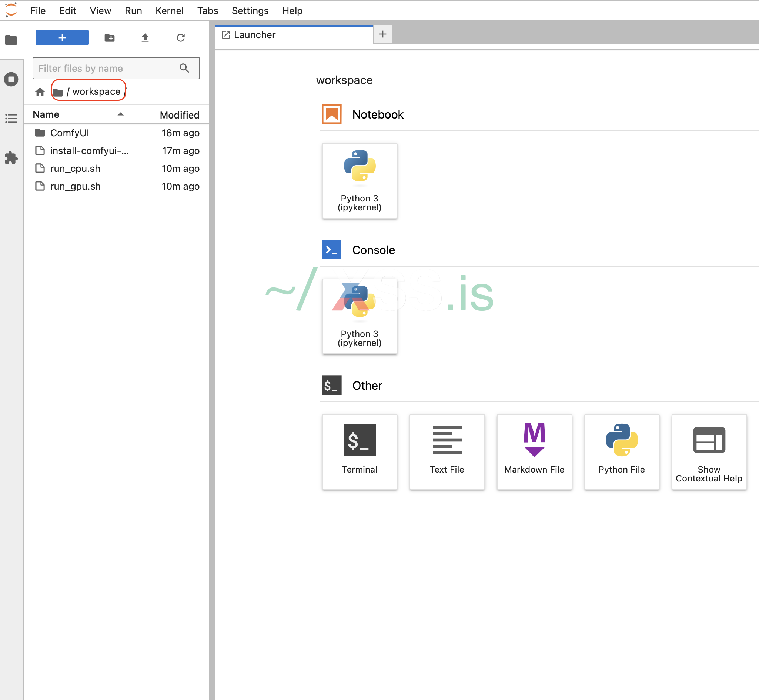Open the Terminal launcher card
The width and height of the screenshot is (759, 700).
(x=360, y=451)
